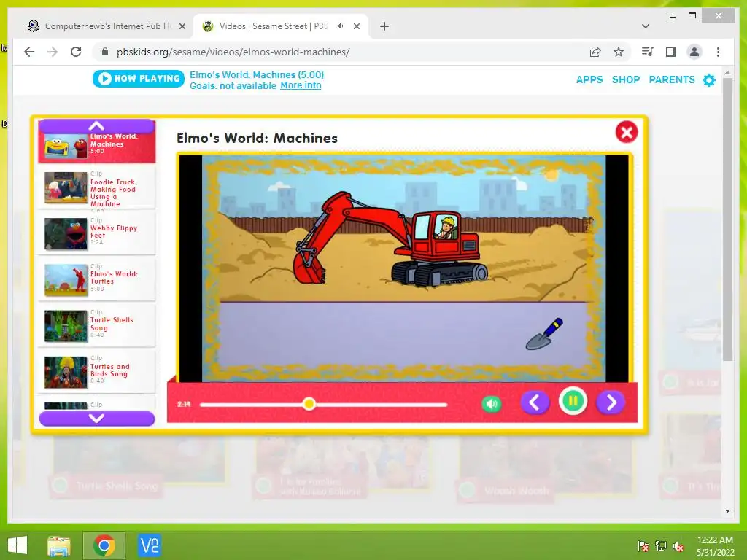
Task: Close the Computernewb's Internet Pub tab
Action: coord(182,26)
